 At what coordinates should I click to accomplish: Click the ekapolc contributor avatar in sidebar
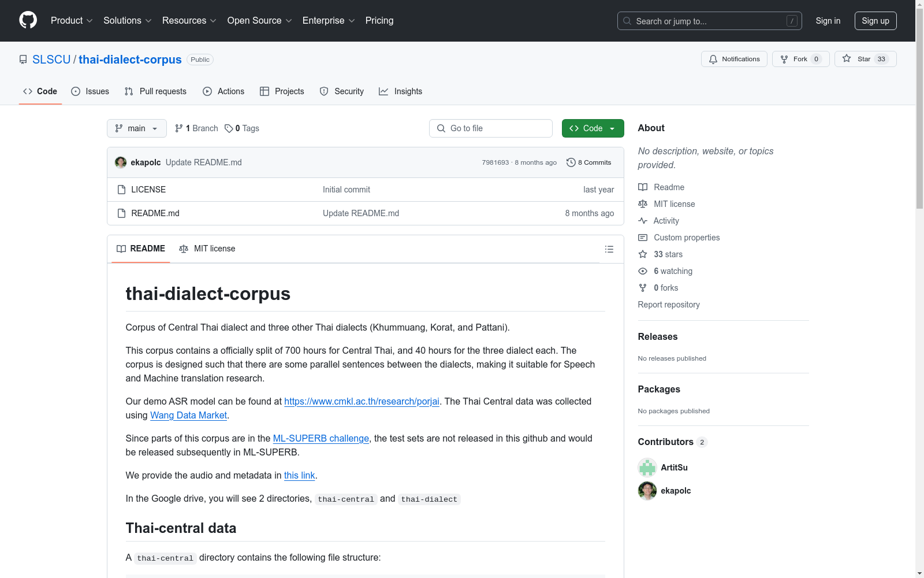(647, 491)
